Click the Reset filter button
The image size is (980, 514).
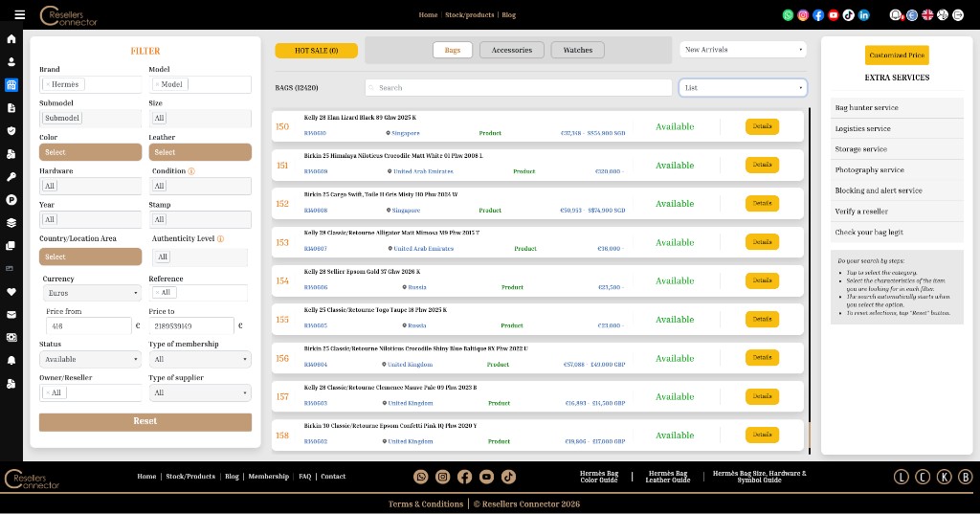pyautogui.click(x=145, y=422)
